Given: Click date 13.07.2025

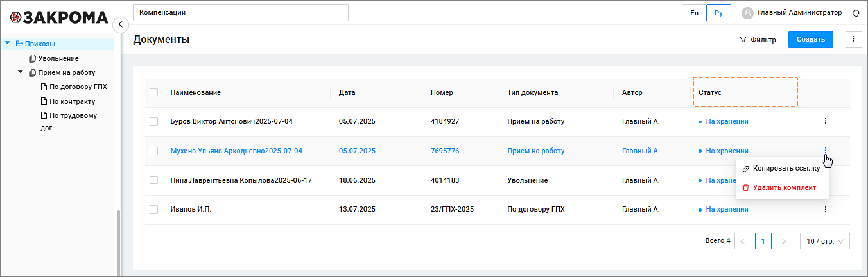Looking at the screenshot, I should pyautogui.click(x=357, y=210).
